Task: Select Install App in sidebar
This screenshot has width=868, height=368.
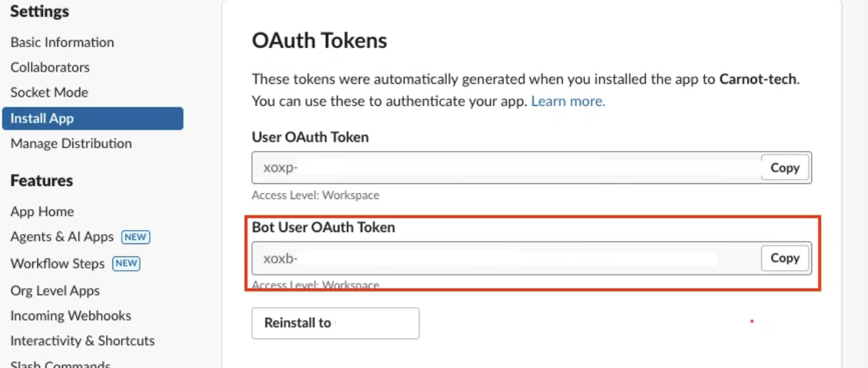Action: (x=42, y=118)
